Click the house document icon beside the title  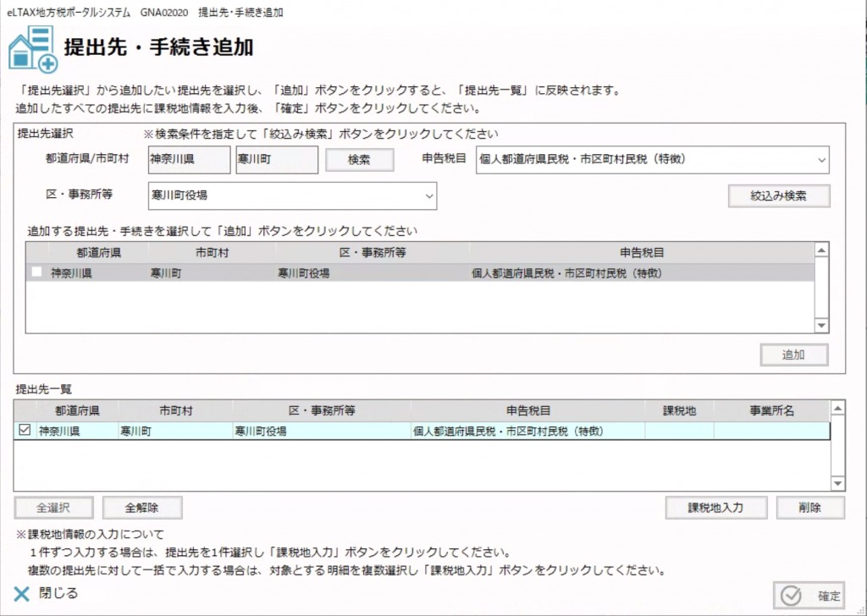coord(33,48)
